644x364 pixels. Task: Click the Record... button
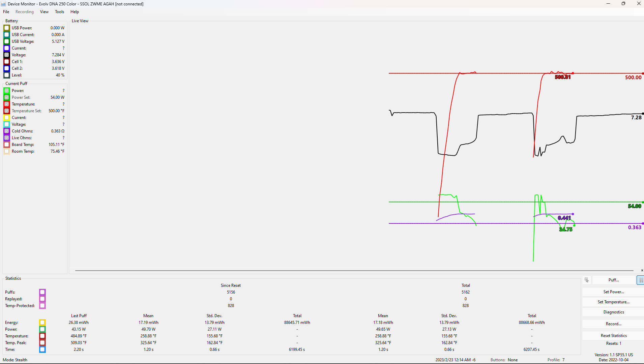[x=613, y=324]
